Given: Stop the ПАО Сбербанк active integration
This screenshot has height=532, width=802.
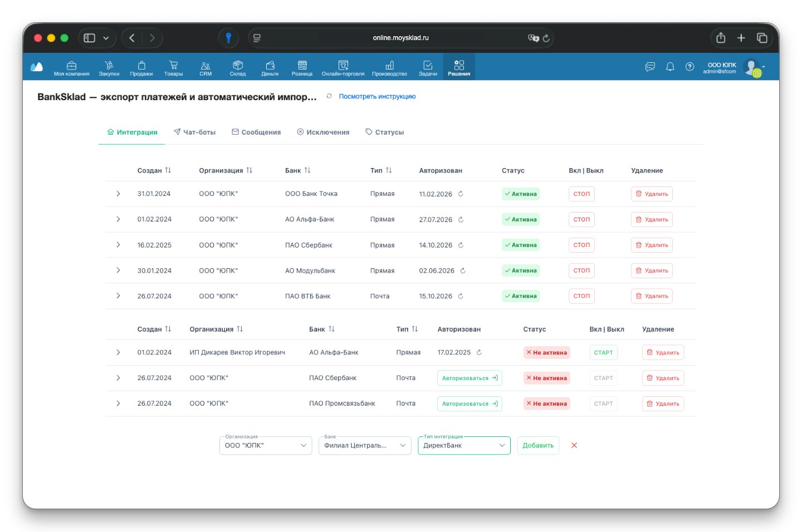Looking at the screenshot, I should point(581,245).
